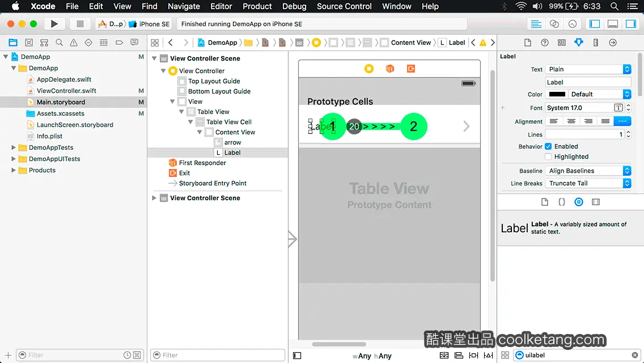Click the font picker T button
The width and height of the screenshot is (644, 363).
tap(618, 108)
